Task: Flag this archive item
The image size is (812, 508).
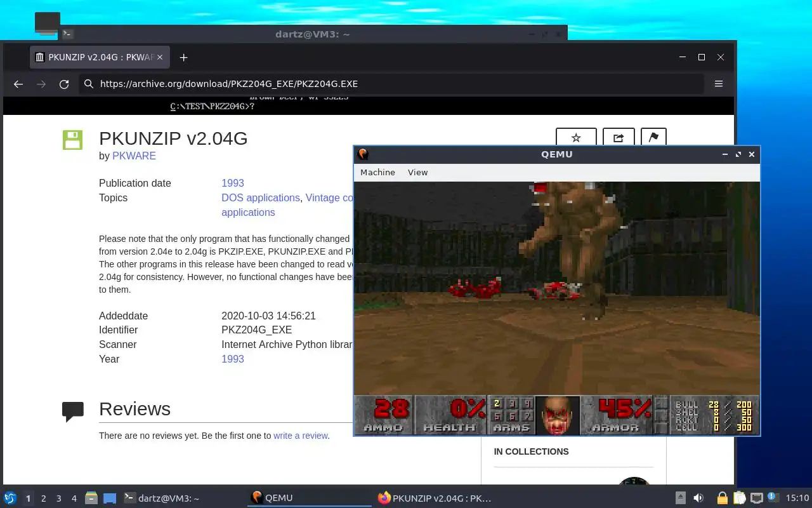Action: coord(653,137)
